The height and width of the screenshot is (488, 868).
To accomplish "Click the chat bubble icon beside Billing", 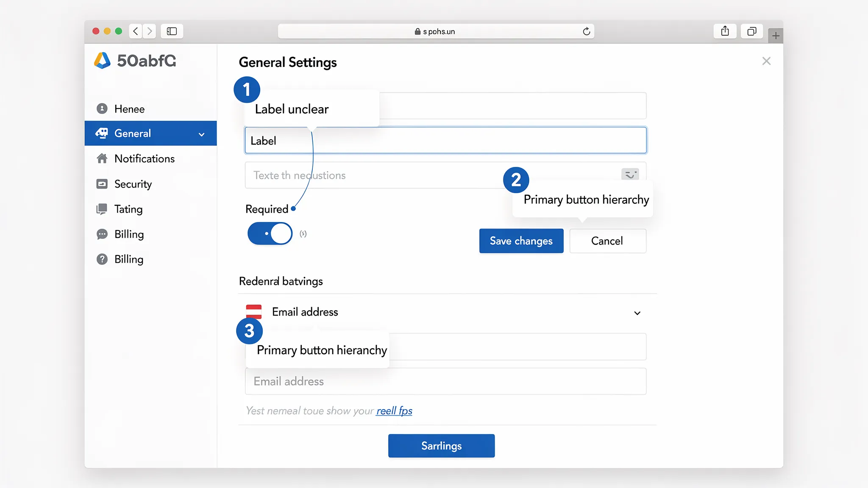I will (102, 234).
